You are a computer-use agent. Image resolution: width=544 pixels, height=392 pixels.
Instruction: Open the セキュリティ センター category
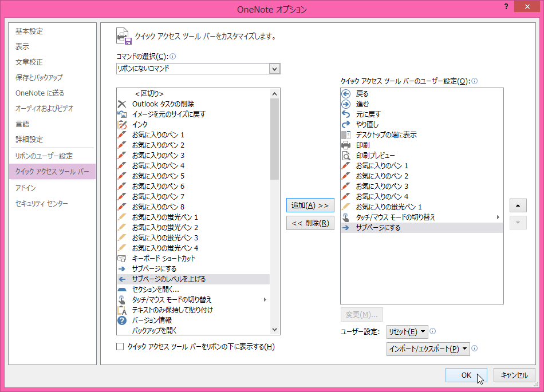pyautogui.click(x=42, y=204)
